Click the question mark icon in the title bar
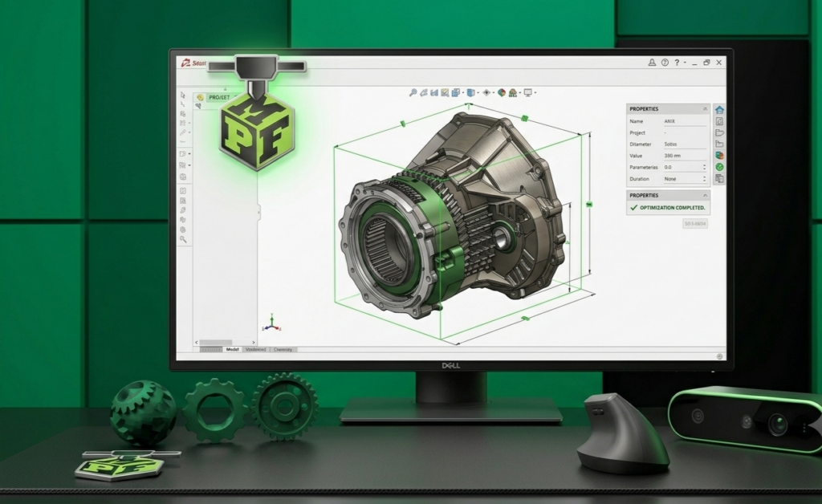The height and width of the screenshot is (504, 822). coord(677,63)
